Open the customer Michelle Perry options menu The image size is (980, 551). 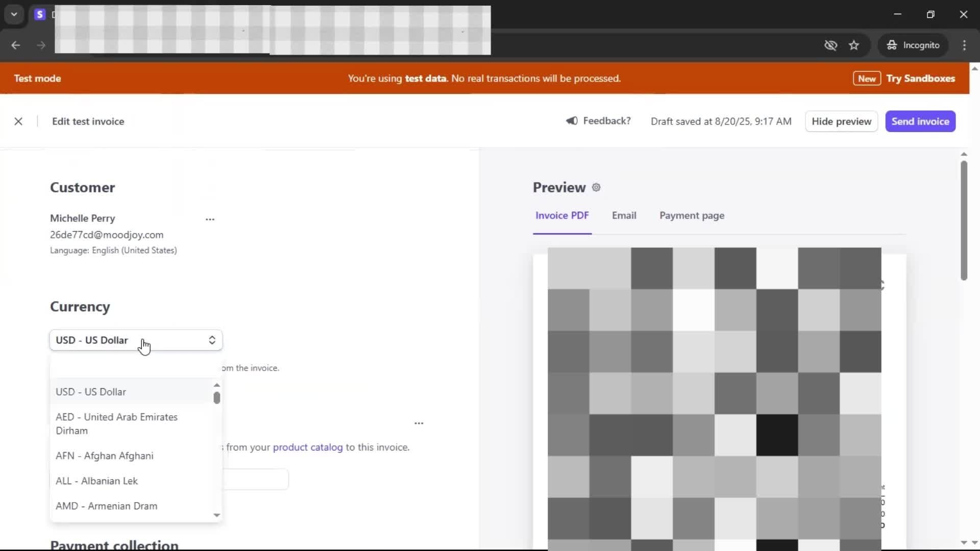210,219
